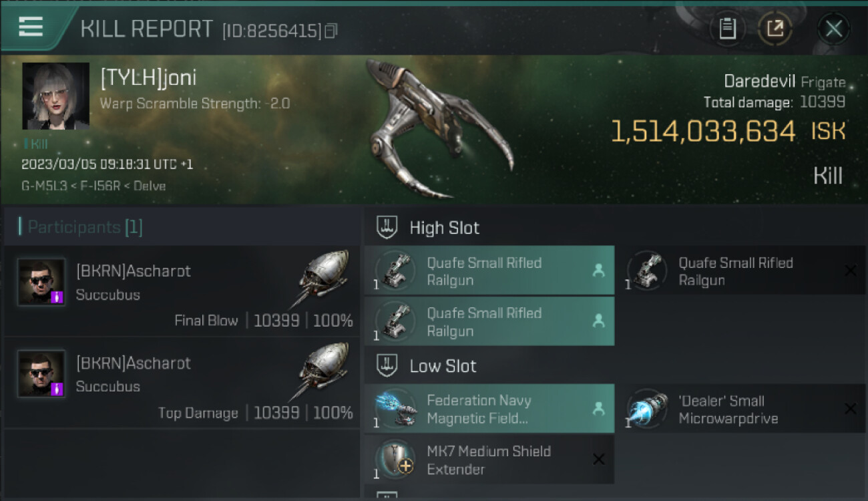This screenshot has height=501, width=868.
Task: Copy kill report ID with the copy icon
Action: tap(331, 31)
